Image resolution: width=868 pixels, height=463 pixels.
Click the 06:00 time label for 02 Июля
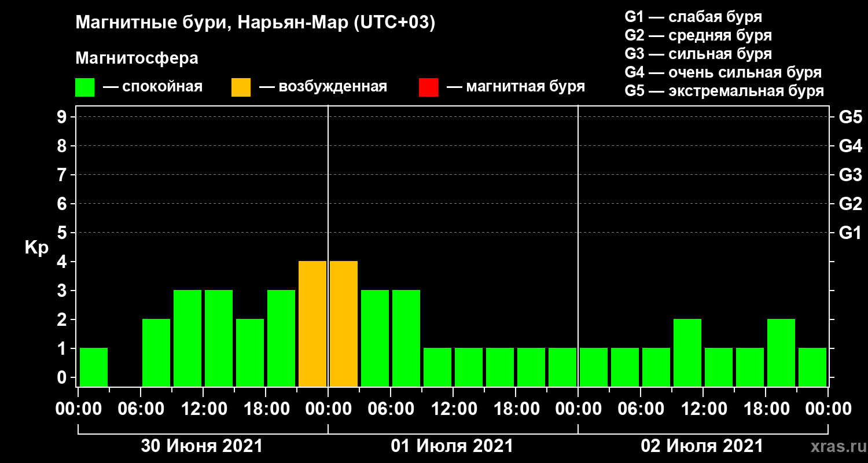[641, 409]
